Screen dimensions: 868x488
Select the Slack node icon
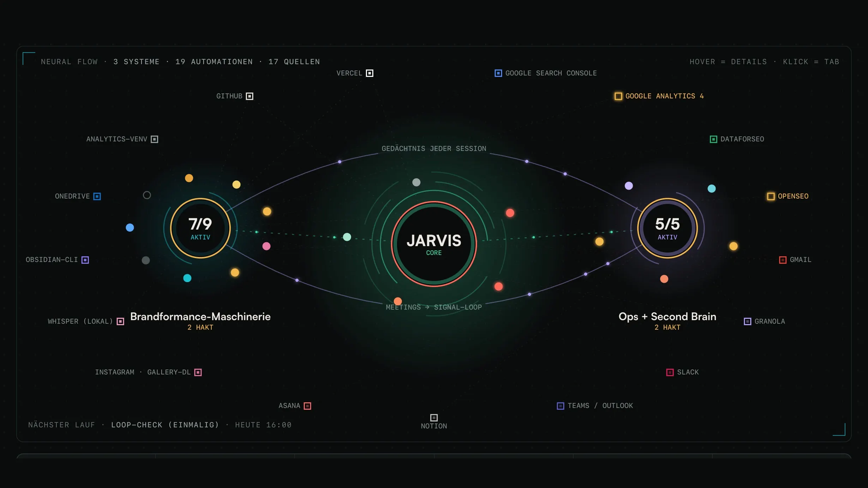click(x=670, y=372)
